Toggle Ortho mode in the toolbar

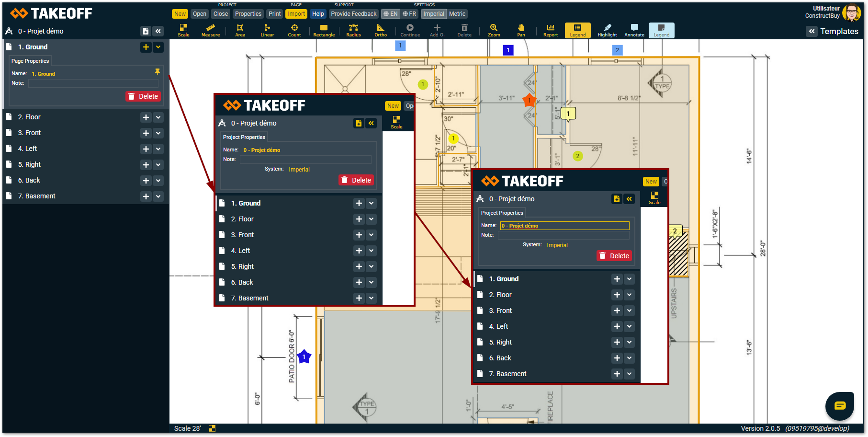pyautogui.click(x=381, y=30)
